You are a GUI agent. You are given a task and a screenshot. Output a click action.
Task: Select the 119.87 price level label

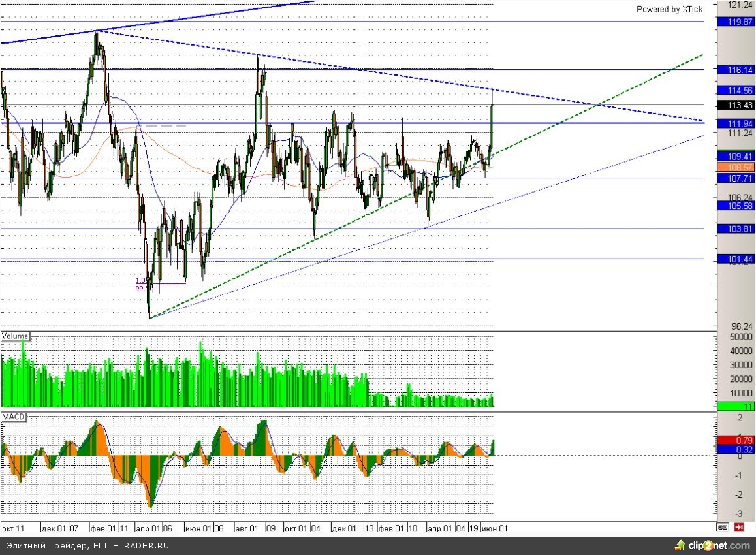pyautogui.click(x=736, y=22)
